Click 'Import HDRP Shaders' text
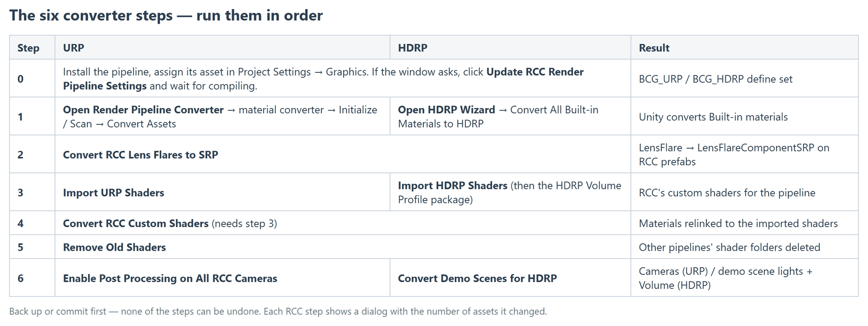Image resolution: width=868 pixels, height=326 pixels. coord(452,186)
